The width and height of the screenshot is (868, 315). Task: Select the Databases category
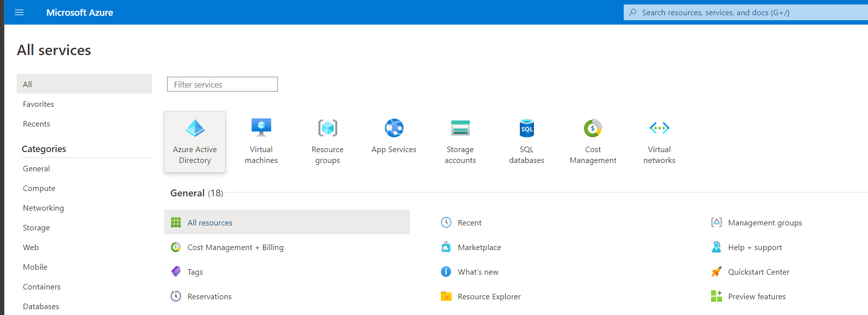click(41, 307)
